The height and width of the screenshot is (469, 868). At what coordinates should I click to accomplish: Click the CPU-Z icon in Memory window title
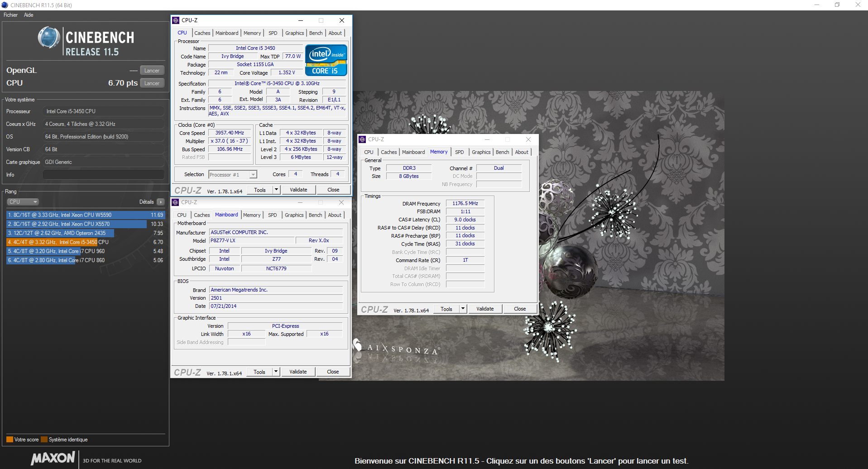point(362,139)
